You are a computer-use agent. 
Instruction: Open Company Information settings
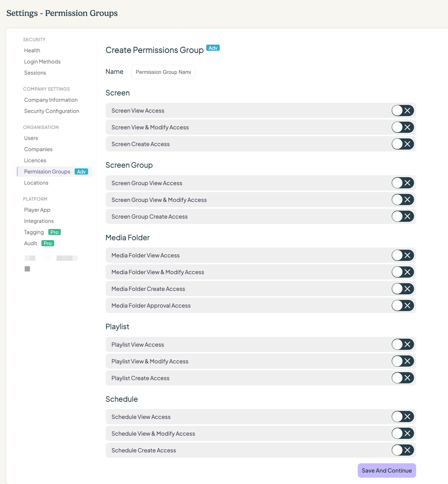pos(51,100)
